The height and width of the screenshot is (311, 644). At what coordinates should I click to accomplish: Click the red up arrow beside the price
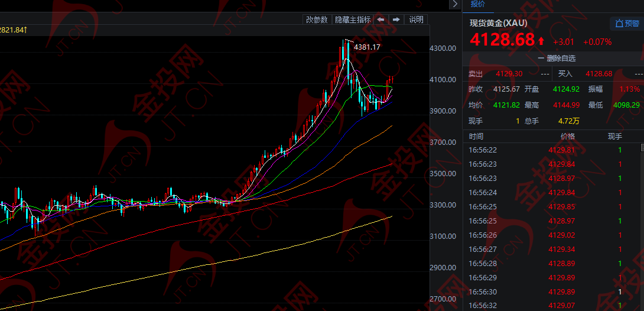pyautogui.click(x=541, y=41)
